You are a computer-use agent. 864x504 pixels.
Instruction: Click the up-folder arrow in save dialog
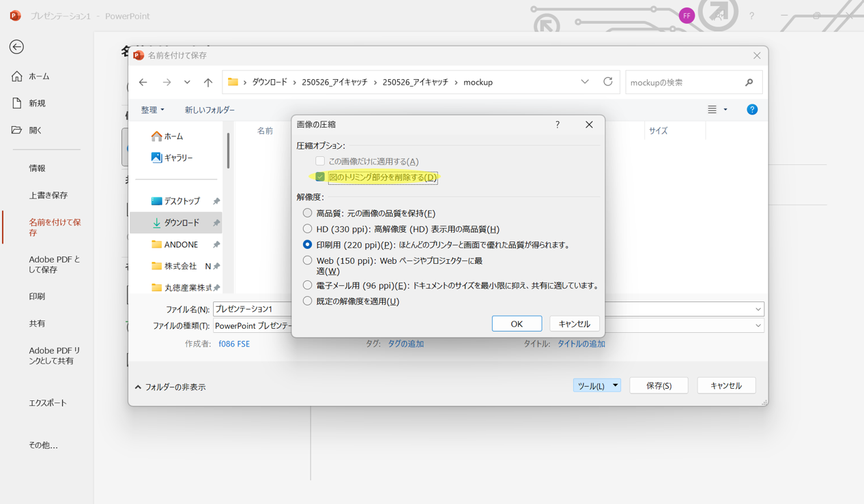click(x=208, y=83)
